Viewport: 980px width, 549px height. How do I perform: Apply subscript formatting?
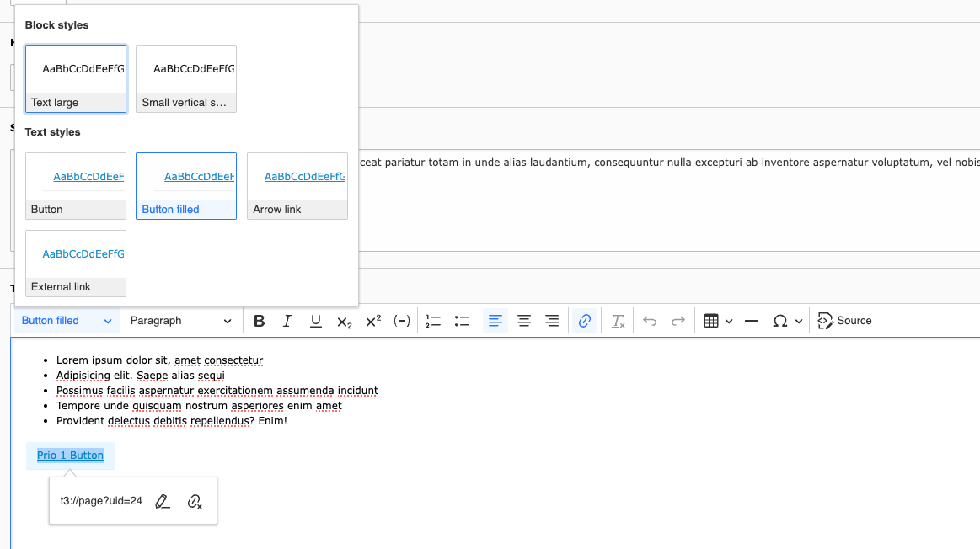tap(345, 321)
